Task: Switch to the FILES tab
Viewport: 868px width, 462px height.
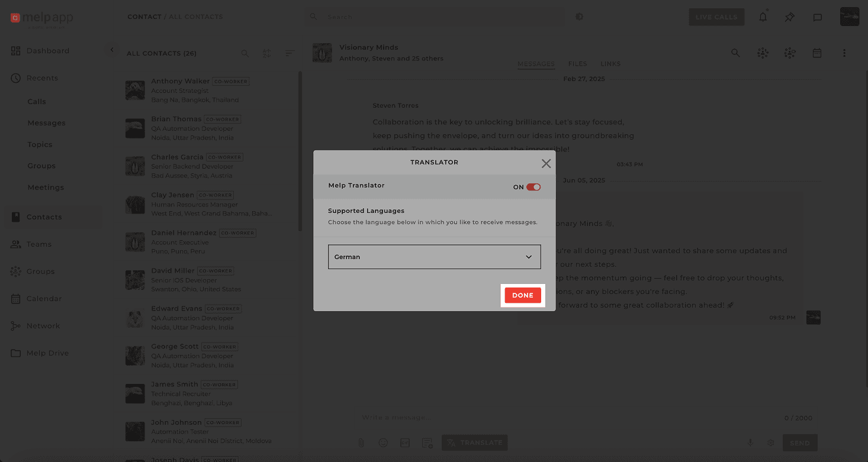Action: click(577, 64)
